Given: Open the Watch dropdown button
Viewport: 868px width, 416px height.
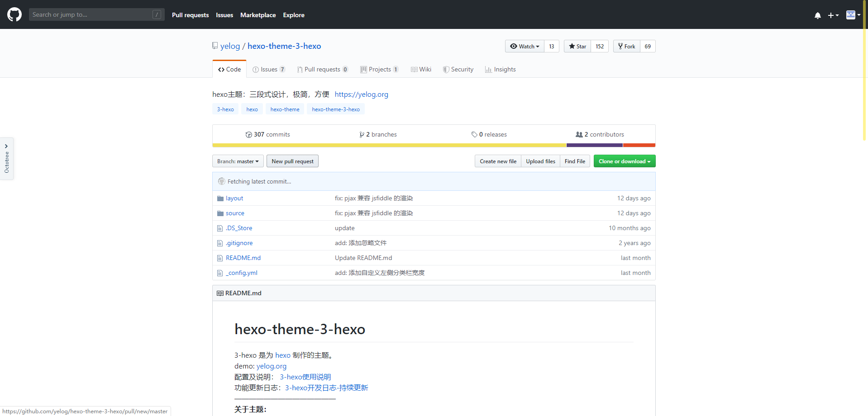Looking at the screenshot, I should tap(525, 46).
